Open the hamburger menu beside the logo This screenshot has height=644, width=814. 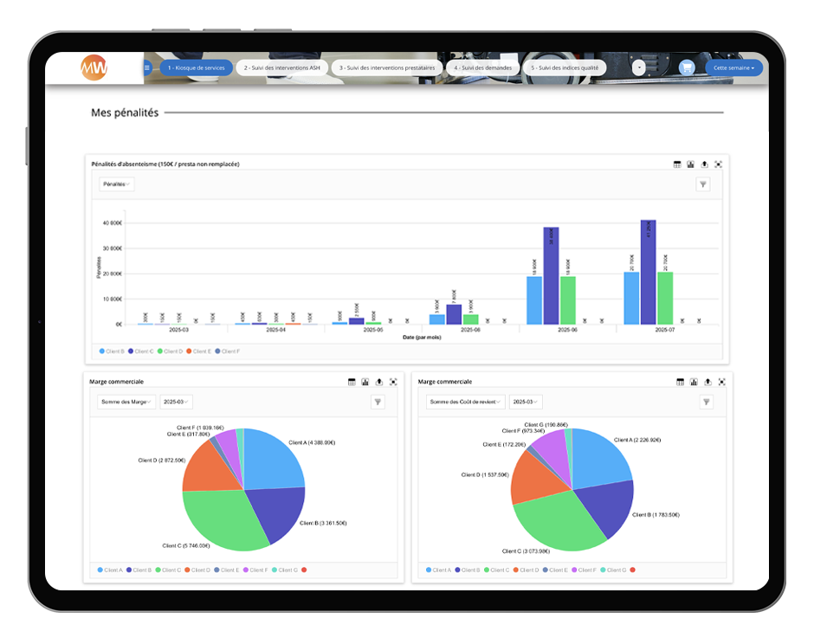[x=147, y=68]
